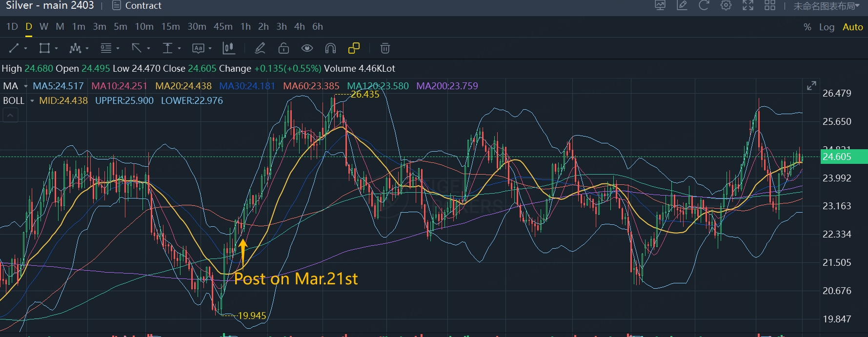Select the 15m timeframe
Image resolution: width=868 pixels, height=337 pixels.
tap(171, 27)
